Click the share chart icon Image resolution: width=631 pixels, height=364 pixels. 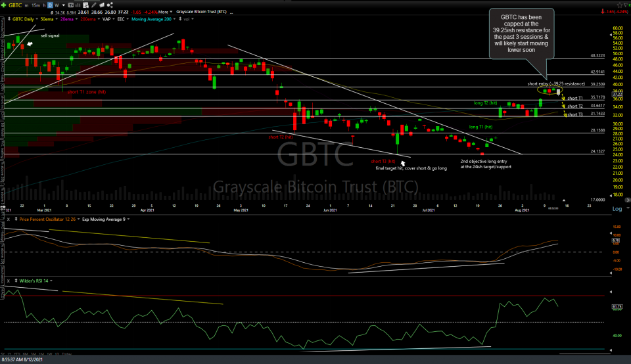click(x=110, y=5)
